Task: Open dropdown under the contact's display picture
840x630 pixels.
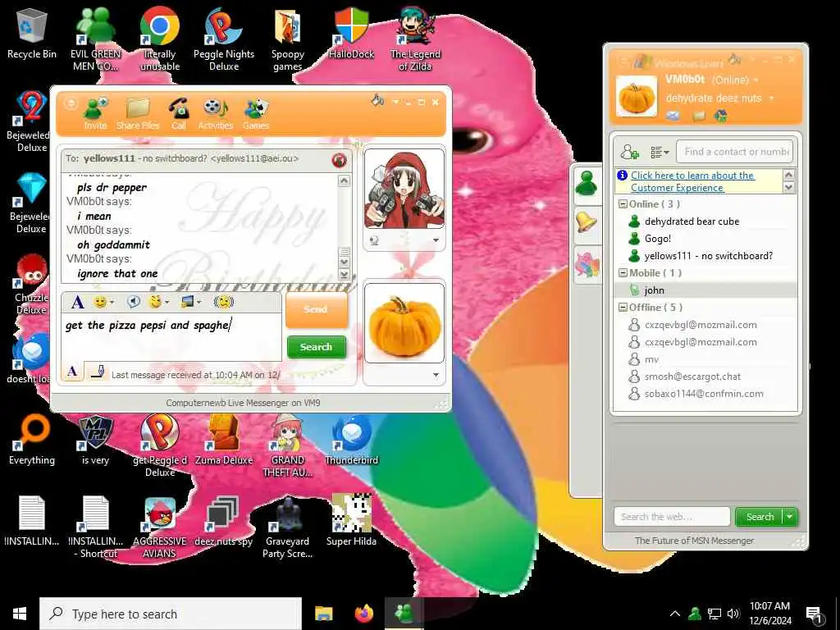Action: click(436, 240)
